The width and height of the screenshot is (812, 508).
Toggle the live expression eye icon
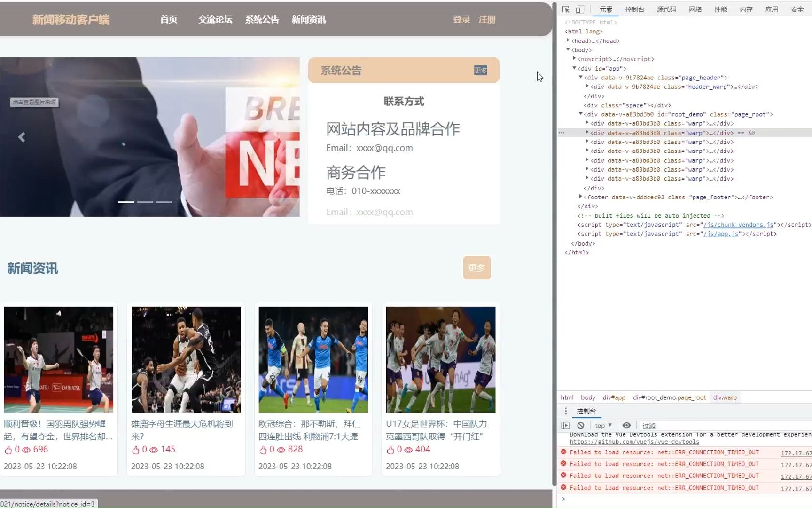(x=626, y=425)
